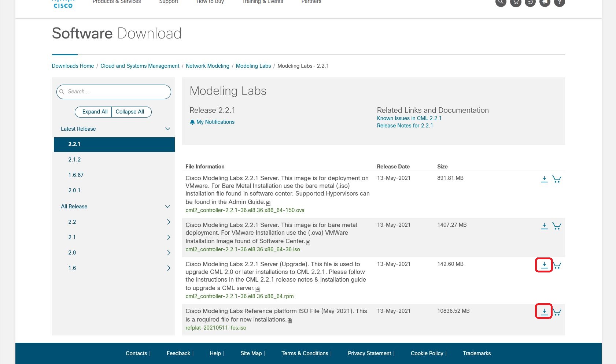This screenshot has width=616, height=364.
Task: Add the bare metal .iso to cart
Action: [x=557, y=226]
